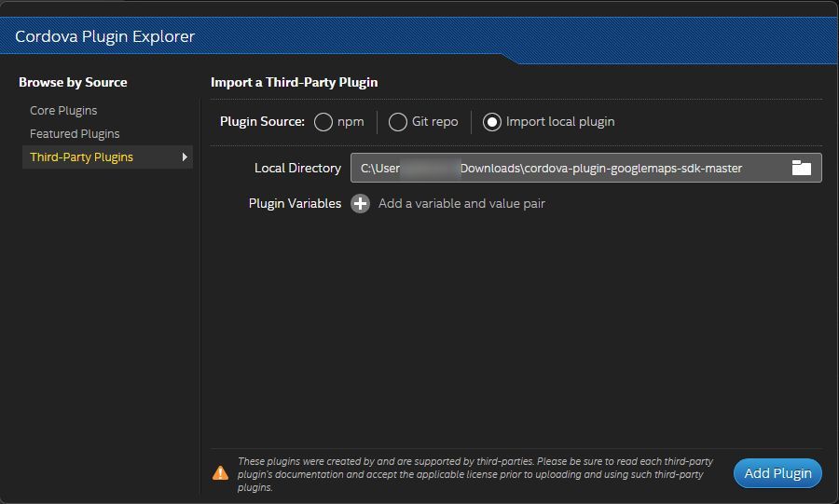Image resolution: width=839 pixels, height=504 pixels.
Task: Click the 'Local Directory' label
Action: [297, 168]
